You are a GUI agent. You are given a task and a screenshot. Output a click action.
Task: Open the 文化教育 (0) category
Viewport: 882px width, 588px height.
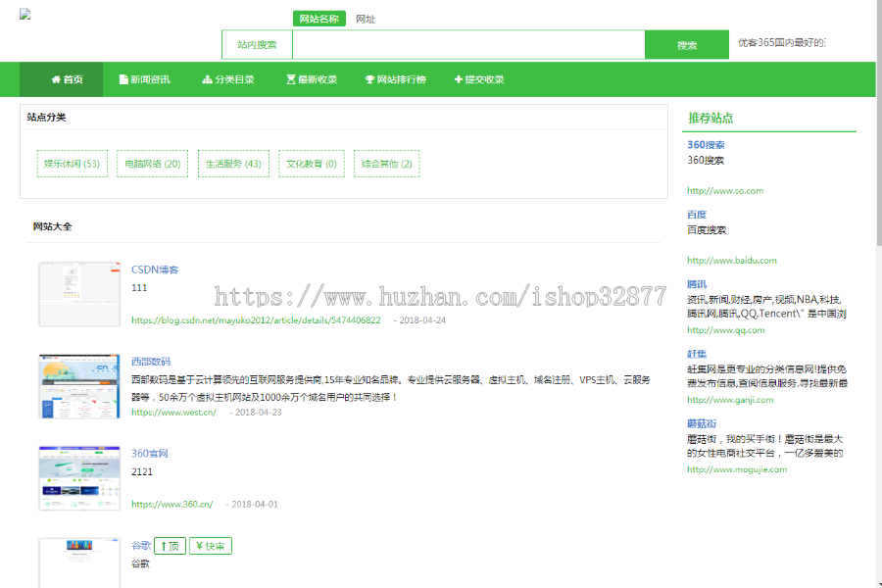(312, 164)
